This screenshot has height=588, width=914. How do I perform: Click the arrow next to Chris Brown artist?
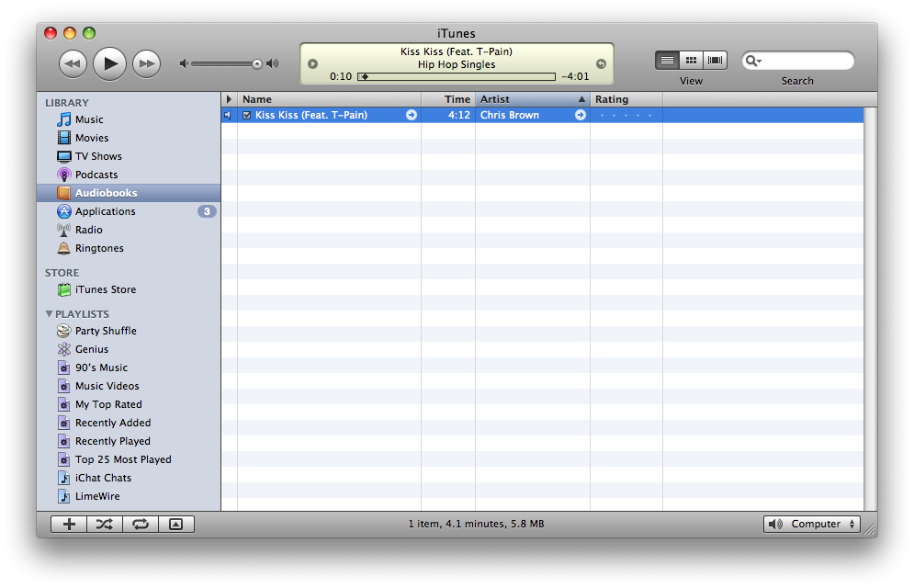pyautogui.click(x=581, y=115)
